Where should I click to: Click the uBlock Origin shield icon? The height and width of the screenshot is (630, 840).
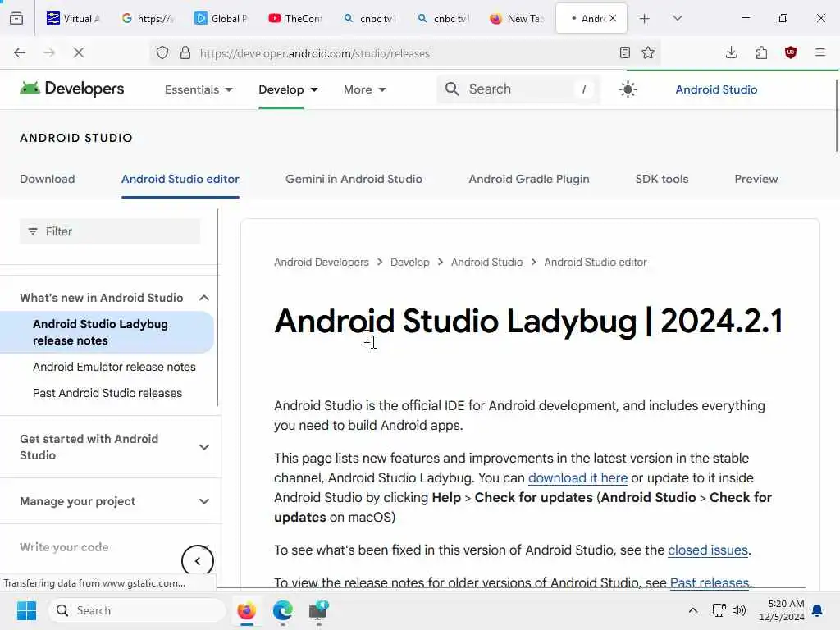791,52
